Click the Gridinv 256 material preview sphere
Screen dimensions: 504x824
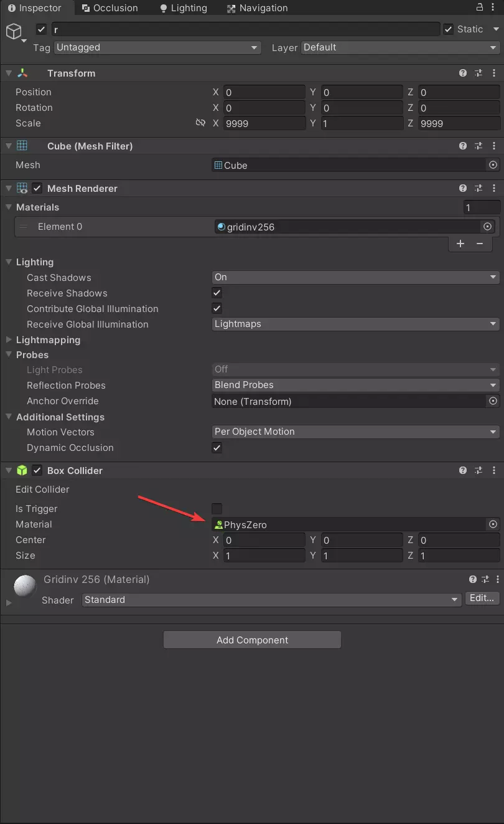26,587
